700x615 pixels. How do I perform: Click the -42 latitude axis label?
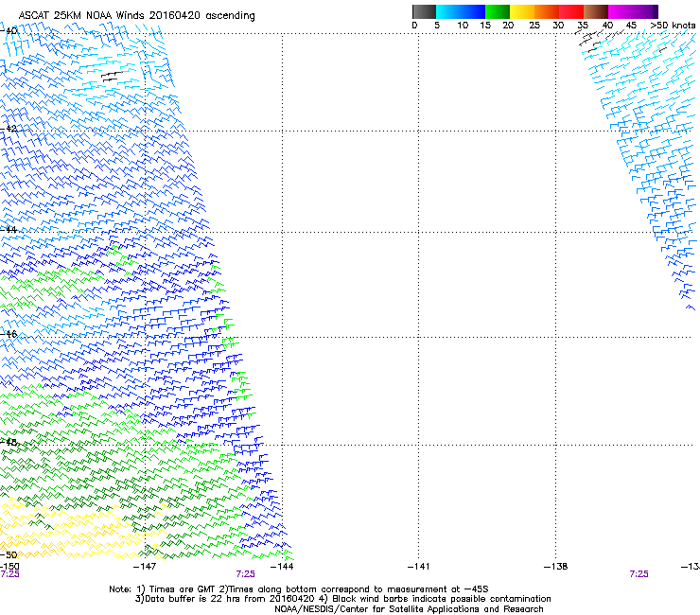coord(9,129)
